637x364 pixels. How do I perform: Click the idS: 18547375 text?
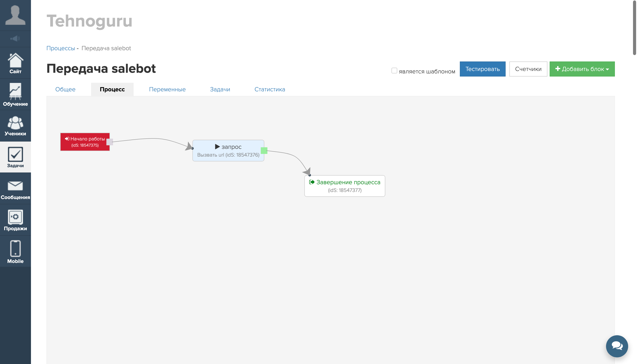85,145
